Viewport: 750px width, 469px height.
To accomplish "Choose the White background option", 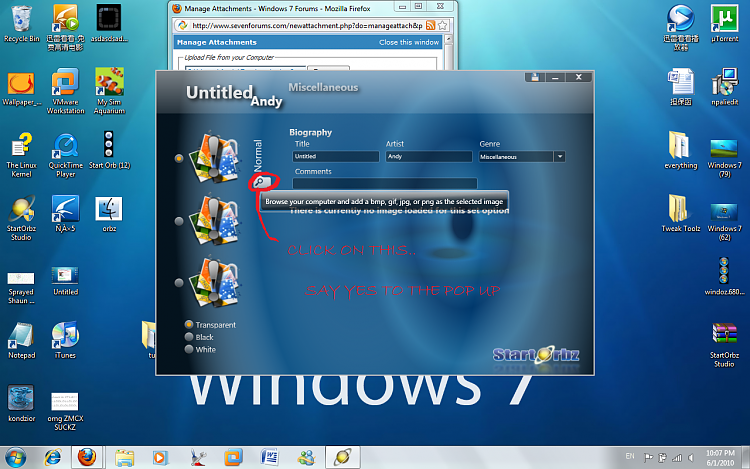I will click(189, 349).
